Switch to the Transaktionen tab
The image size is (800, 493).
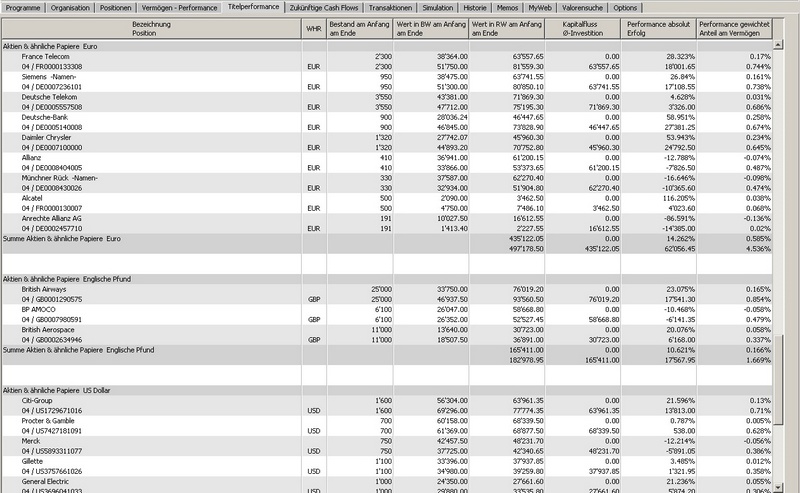click(x=390, y=8)
